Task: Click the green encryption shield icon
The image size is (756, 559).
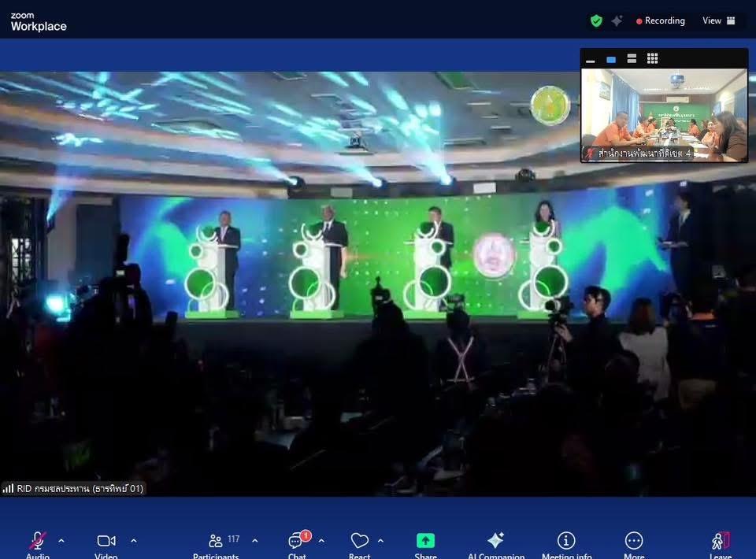Action: click(596, 21)
